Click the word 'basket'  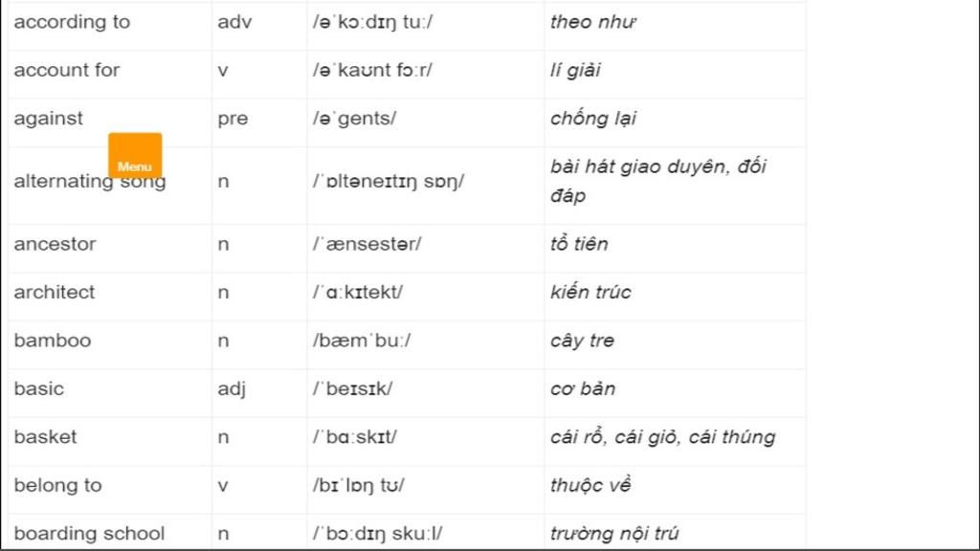(45, 436)
